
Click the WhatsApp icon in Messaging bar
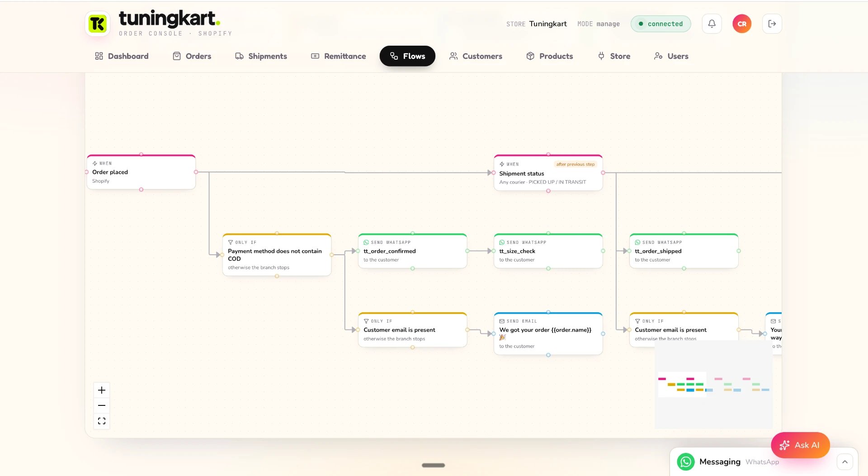pos(686,462)
